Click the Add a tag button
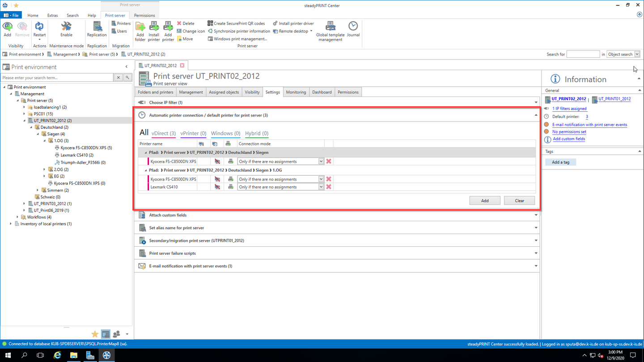Viewport: 644px width, 362px height. pyautogui.click(x=560, y=162)
